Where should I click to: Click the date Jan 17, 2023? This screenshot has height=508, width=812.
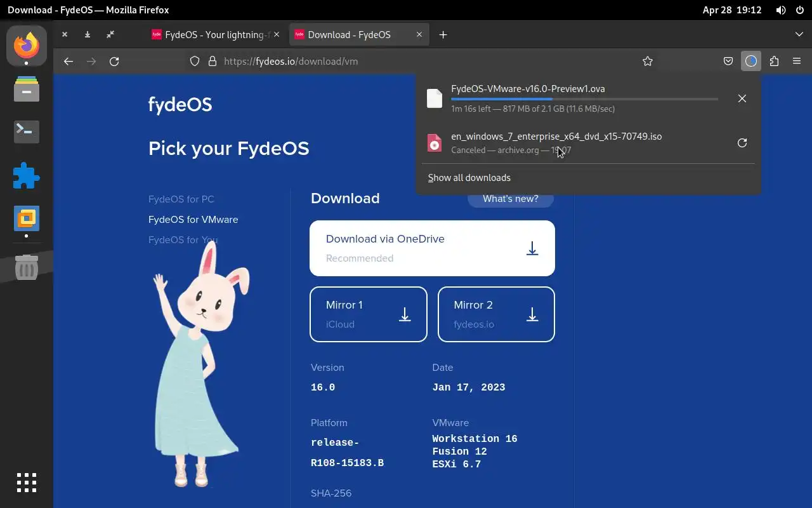click(x=469, y=387)
